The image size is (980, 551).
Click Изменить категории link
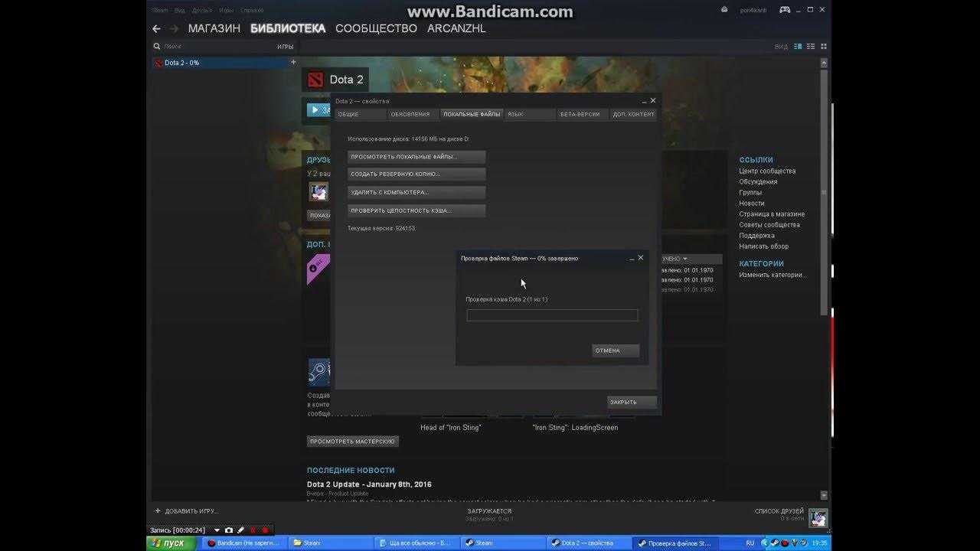point(773,275)
